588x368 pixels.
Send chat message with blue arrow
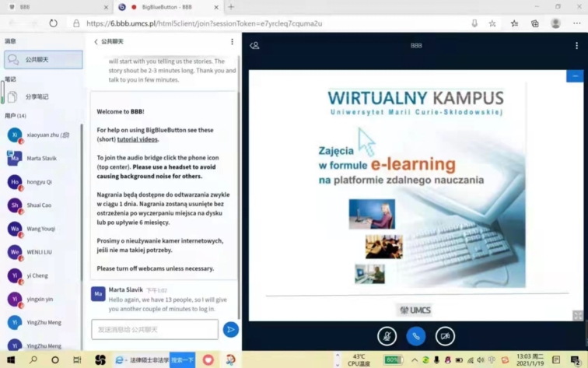pyautogui.click(x=230, y=330)
